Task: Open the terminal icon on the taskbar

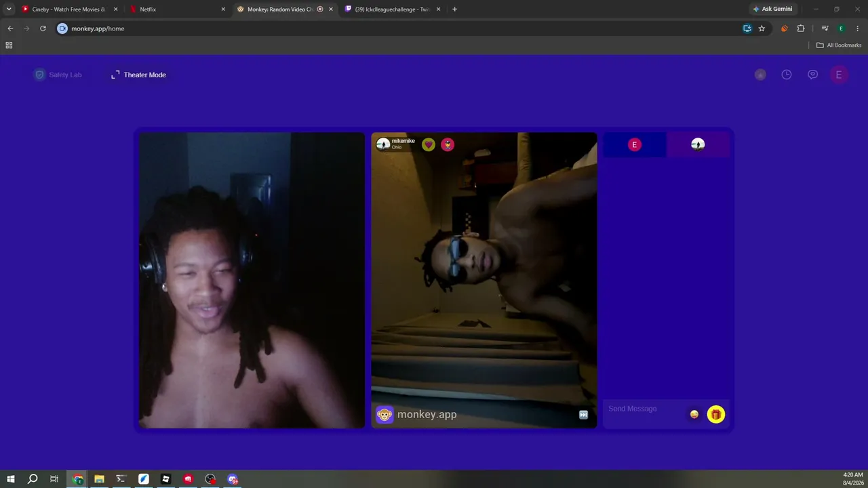Action: coord(121,479)
